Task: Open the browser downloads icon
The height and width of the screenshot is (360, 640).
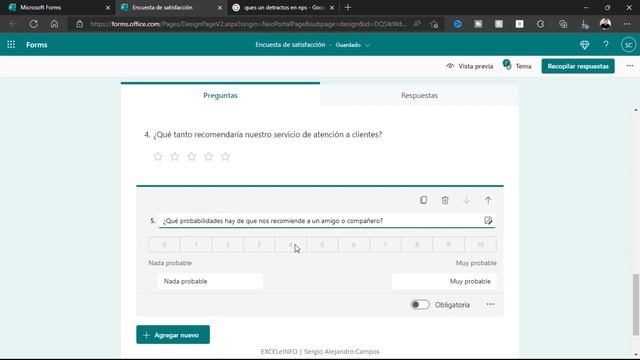Action: click(x=584, y=24)
